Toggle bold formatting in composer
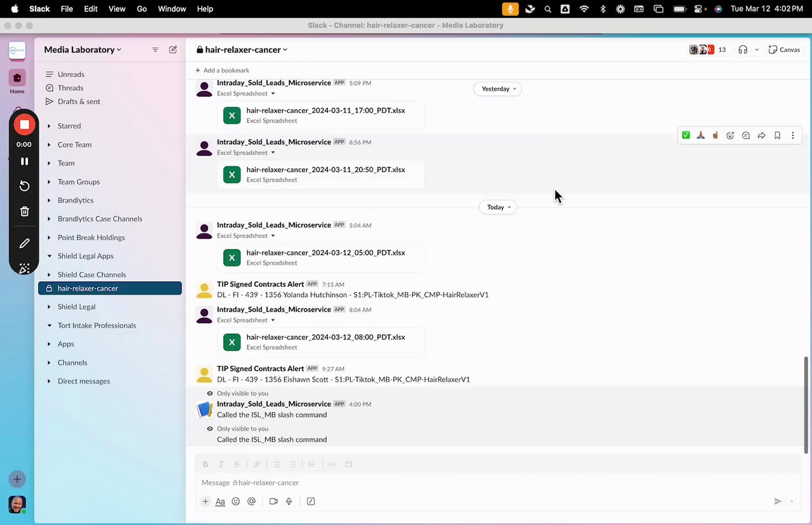 [x=205, y=464]
